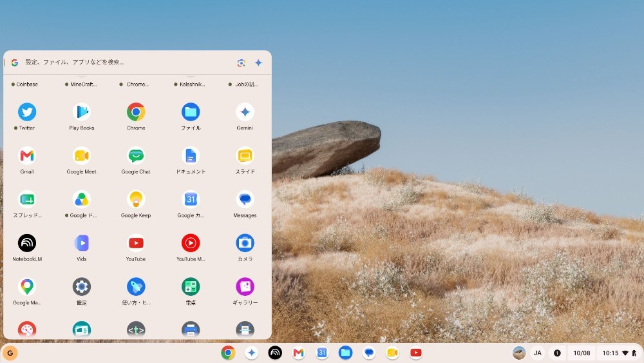Image resolution: width=644 pixels, height=363 pixels.
Task: Open the calendar from the 10/08 date
Action: pyautogui.click(x=582, y=353)
